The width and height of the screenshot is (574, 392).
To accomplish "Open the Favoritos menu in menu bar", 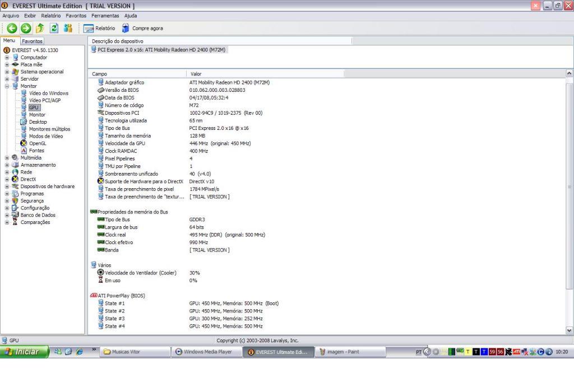I will pyautogui.click(x=76, y=16).
